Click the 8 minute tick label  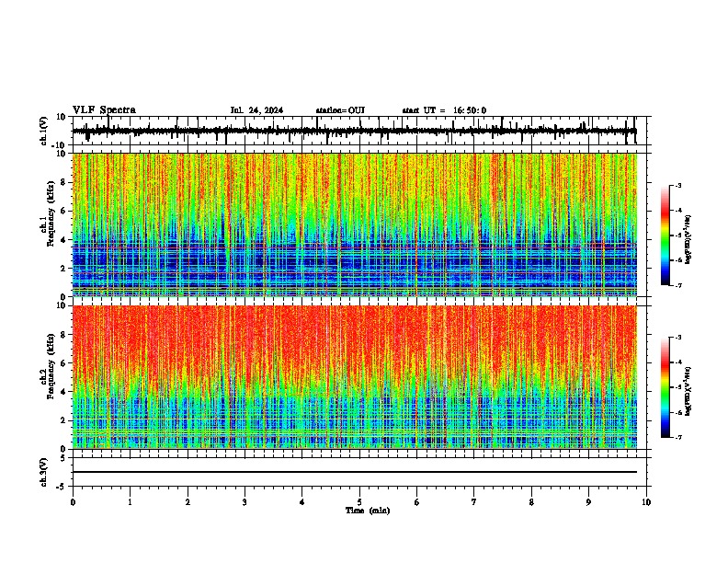click(x=531, y=502)
